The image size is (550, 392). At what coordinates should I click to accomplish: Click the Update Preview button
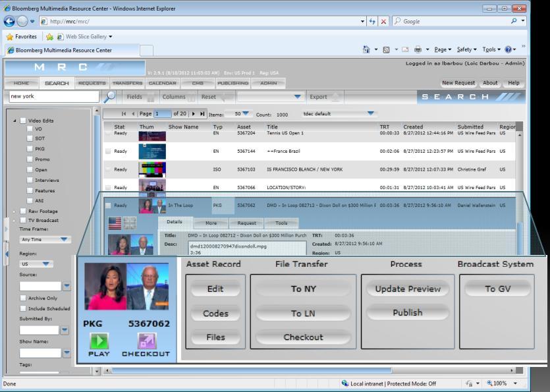pyautogui.click(x=408, y=289)
